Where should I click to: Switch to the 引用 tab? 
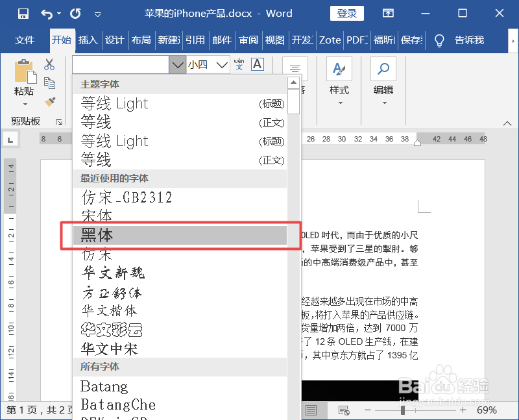point(195,40)
